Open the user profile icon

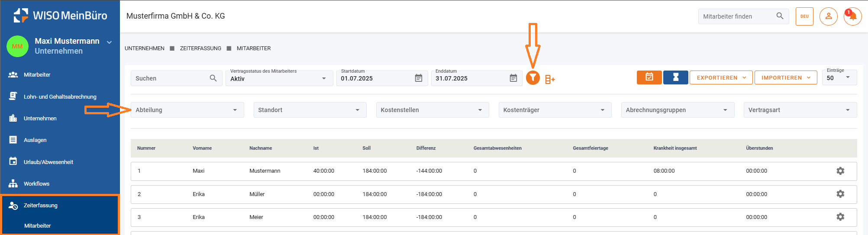[x=828, y=16]
